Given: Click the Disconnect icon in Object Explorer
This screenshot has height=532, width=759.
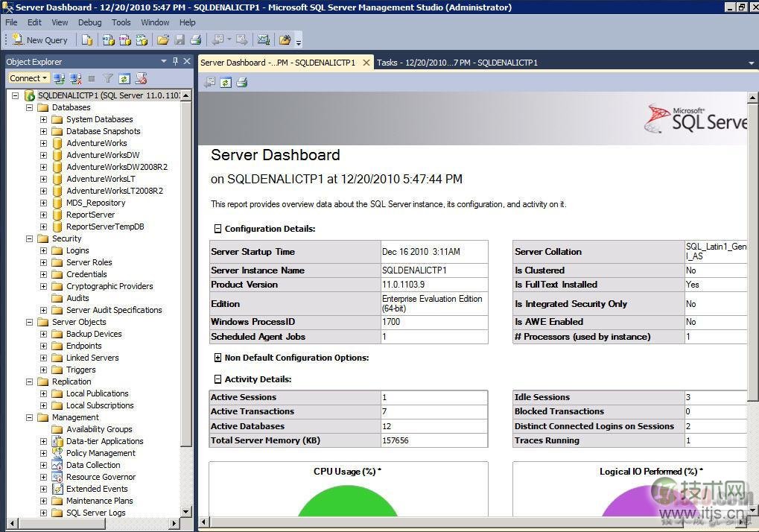Looking at the screenshot, I should [75, 78].
